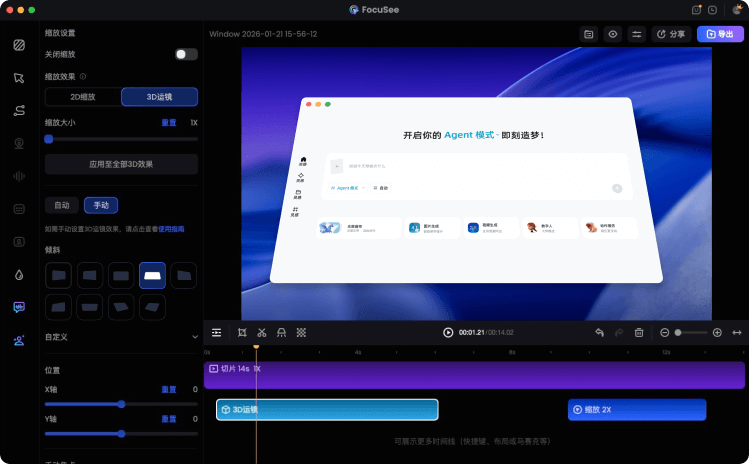Open the captions sidebar icon
This screenshot has height=464, width=749.
pyautogui.click(x=19, y=209)
